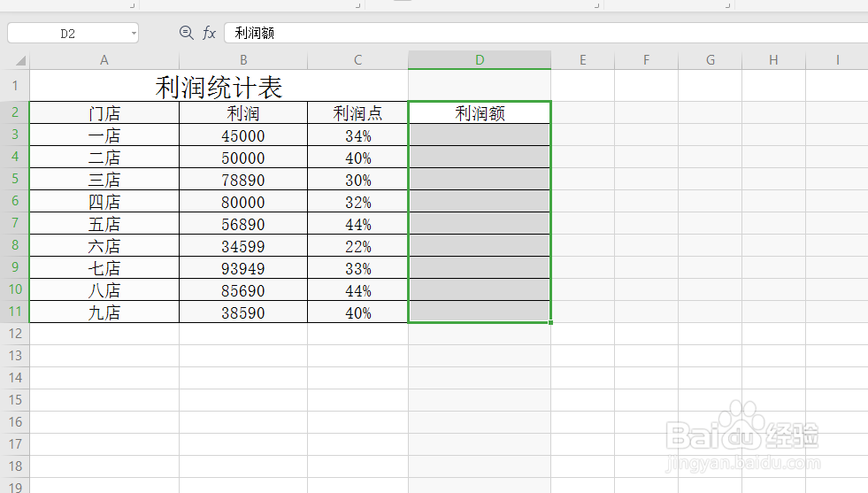
Task: Select column G header
Action: (x=711, y=60)
